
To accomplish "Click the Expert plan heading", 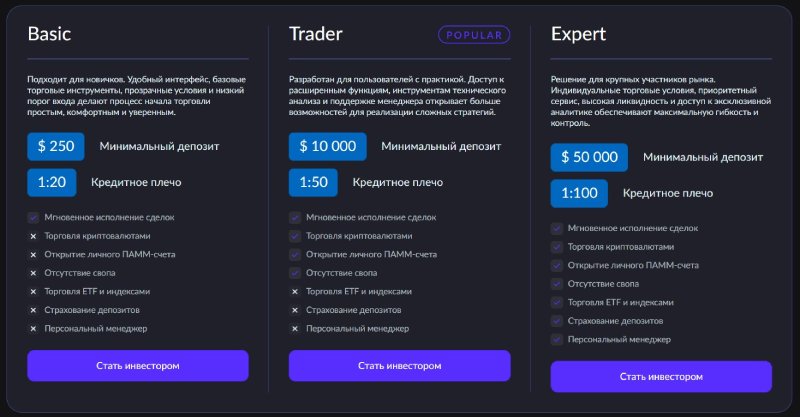I will [579, 34].
